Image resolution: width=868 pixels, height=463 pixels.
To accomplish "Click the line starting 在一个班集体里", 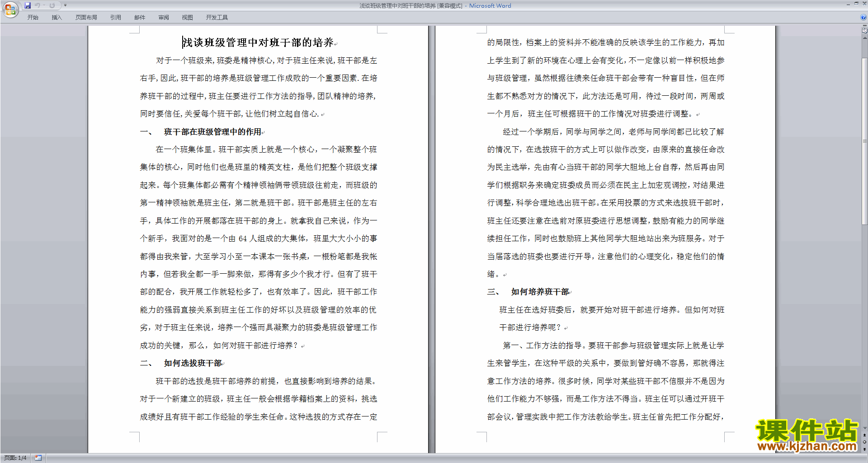I will [266, 150].
